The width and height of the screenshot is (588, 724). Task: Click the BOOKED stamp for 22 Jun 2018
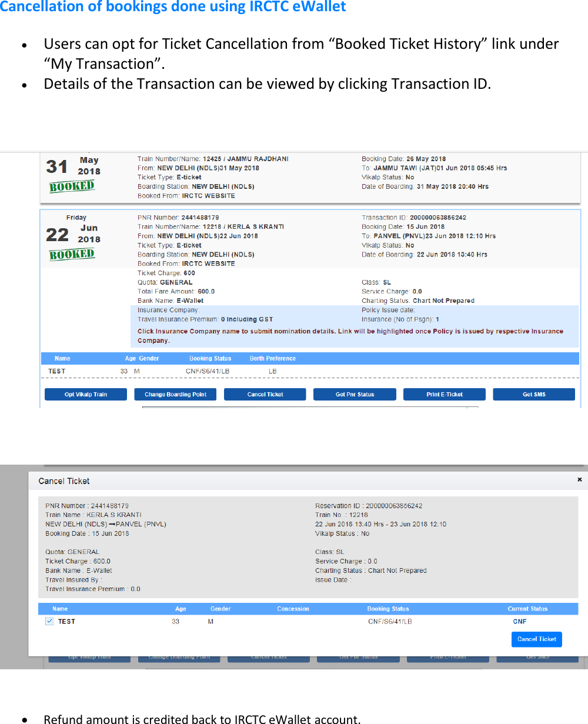pyautogui.click(x=72, y=254)
